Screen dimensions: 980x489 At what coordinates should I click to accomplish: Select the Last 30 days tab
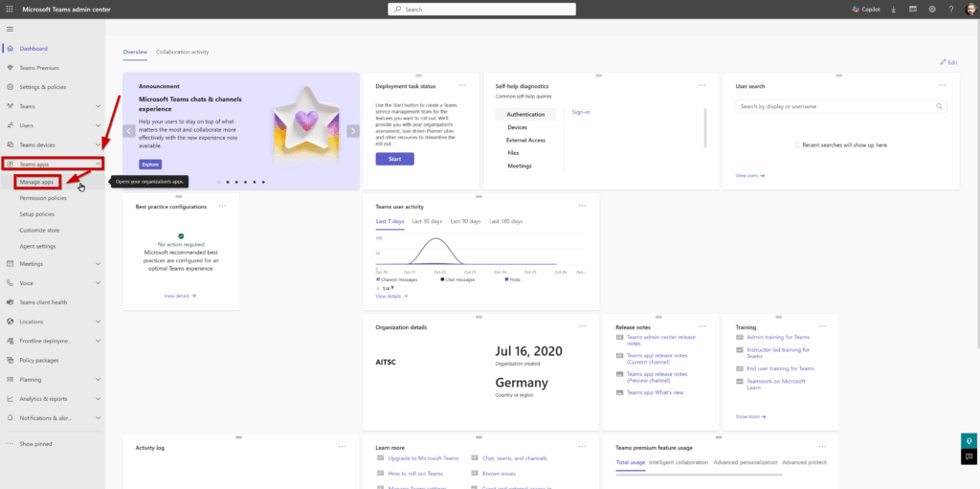click(x=427, y=221)
